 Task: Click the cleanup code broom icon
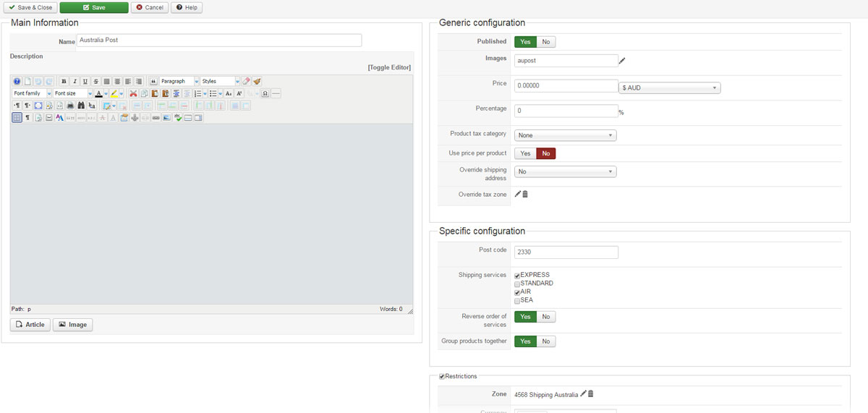(x=257, y=81)
